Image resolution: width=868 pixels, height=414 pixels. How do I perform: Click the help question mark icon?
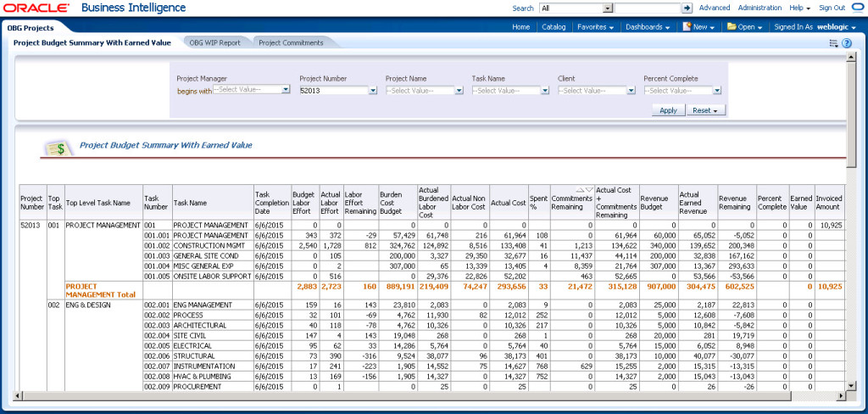coord(847,43)
